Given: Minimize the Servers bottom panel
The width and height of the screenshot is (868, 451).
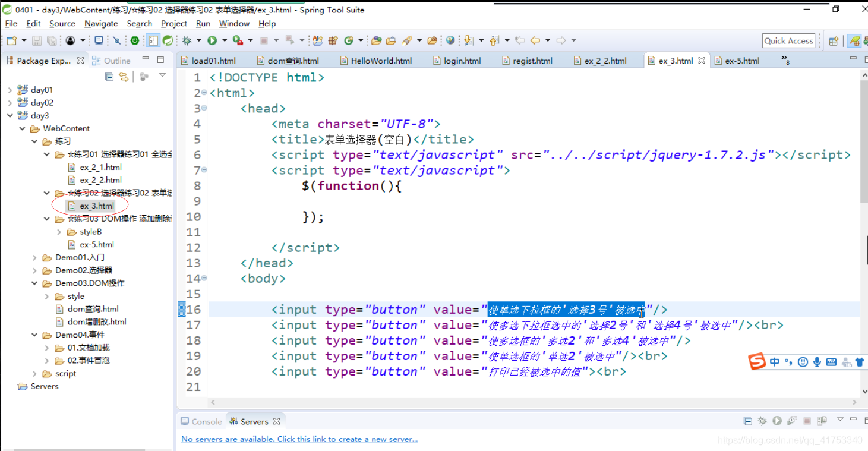Looking at the screenshot, I should (854, 419).
